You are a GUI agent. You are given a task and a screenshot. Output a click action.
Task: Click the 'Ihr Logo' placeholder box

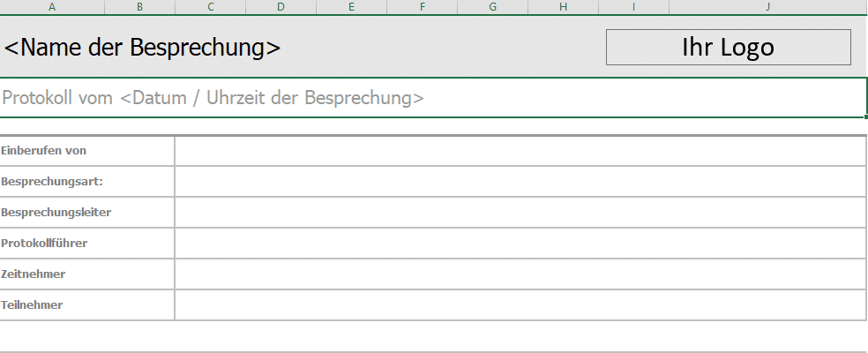point(728,48)
